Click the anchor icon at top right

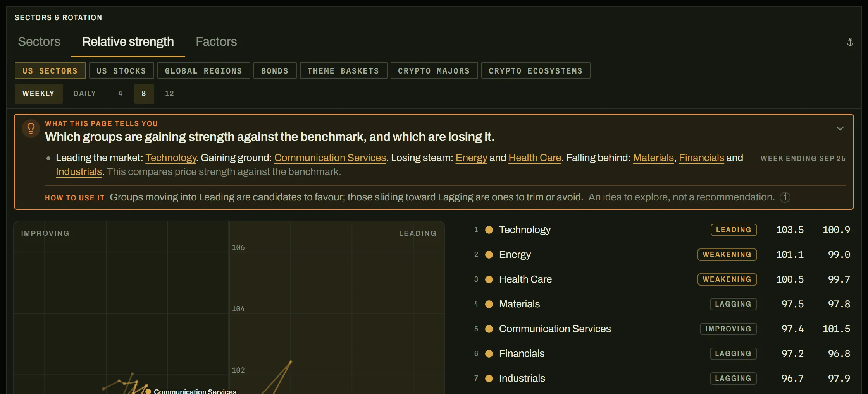[850, 42]
